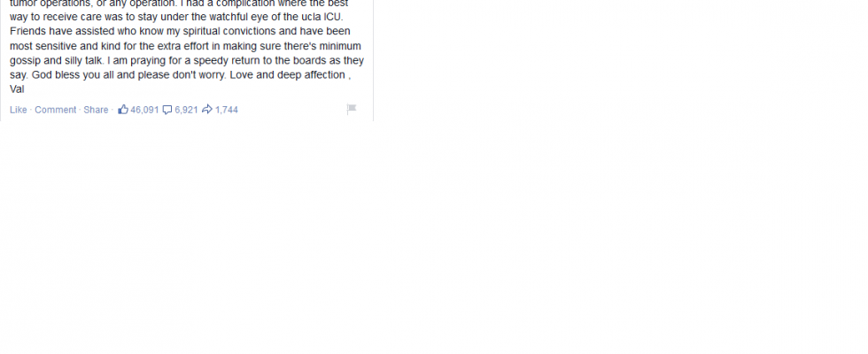Click the share arrow icon beside 1,744
This screenshot has height=354, width=868.
(207, 110)
